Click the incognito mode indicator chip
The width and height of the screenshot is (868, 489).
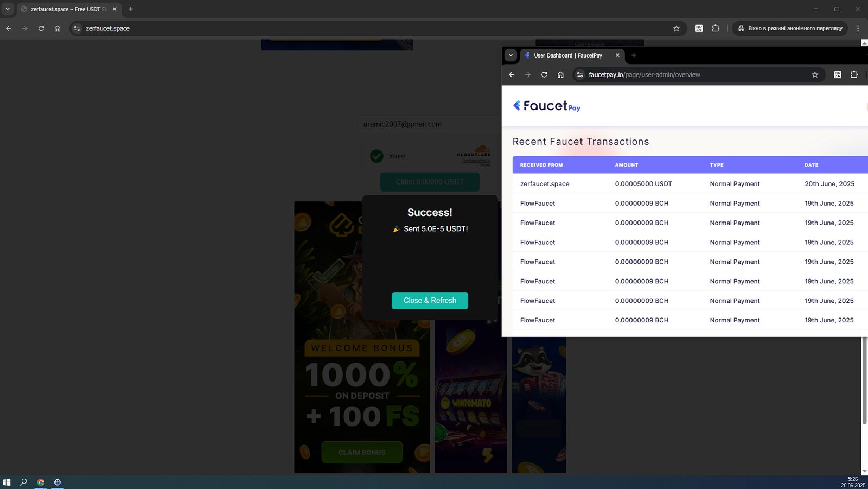tap(790, 28)
